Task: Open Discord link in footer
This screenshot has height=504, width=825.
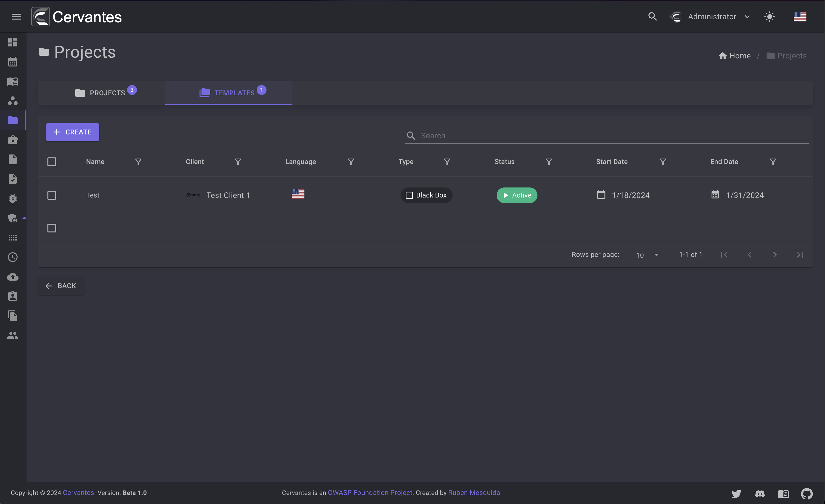Action: (760, 494)
